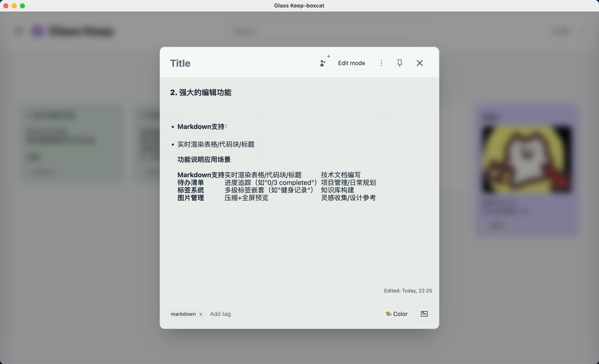
Task: Pin this note with the pin icon
Action: tap(400, 63)
